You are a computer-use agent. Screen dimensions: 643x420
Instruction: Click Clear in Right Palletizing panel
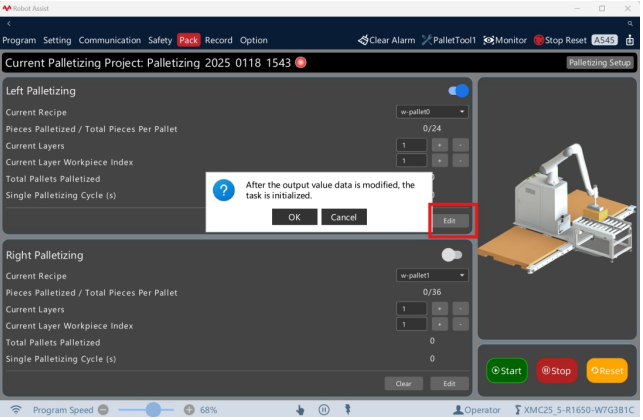404,383
